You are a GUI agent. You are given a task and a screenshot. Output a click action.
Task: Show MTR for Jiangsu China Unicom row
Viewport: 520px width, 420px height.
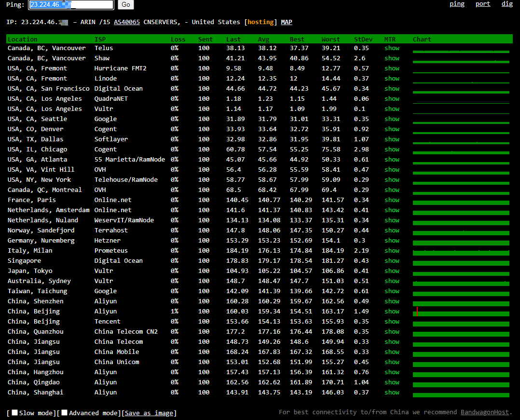392,362
